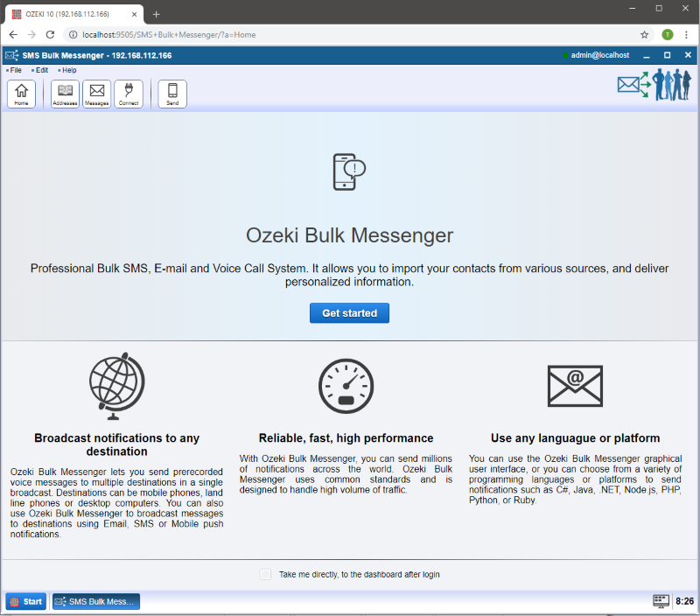The width and height of the screenshot is (700, 616).
Task: Open the Home toolbar icon
Action: tap(21, 94)
